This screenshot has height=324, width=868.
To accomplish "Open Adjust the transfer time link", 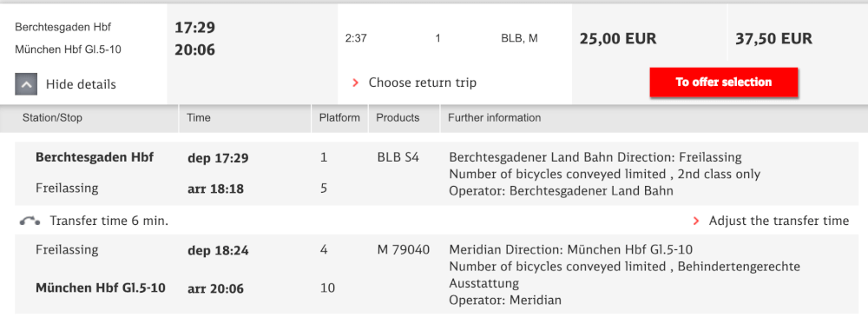I will click(779, 221).
